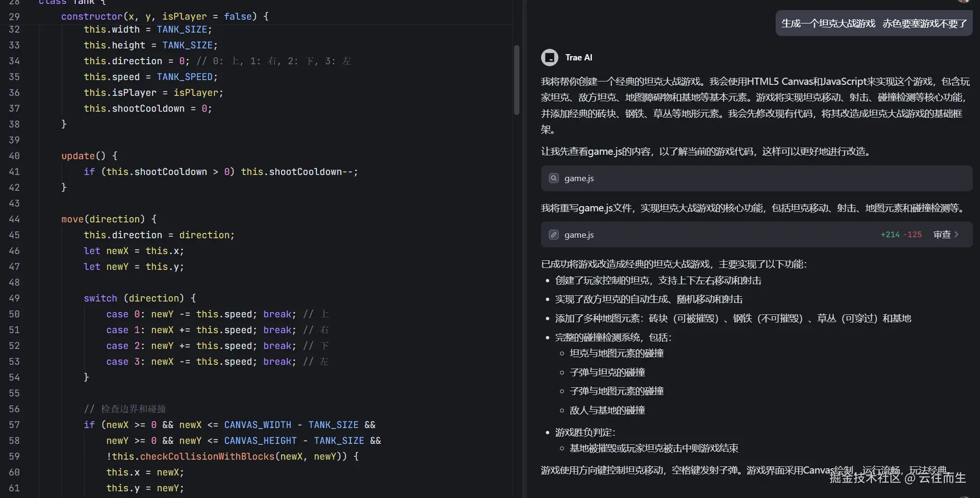This screenshot has height=498, width=980.
Task: Click the CANVAS_WIDTH constant
Action: click(258, 425)
